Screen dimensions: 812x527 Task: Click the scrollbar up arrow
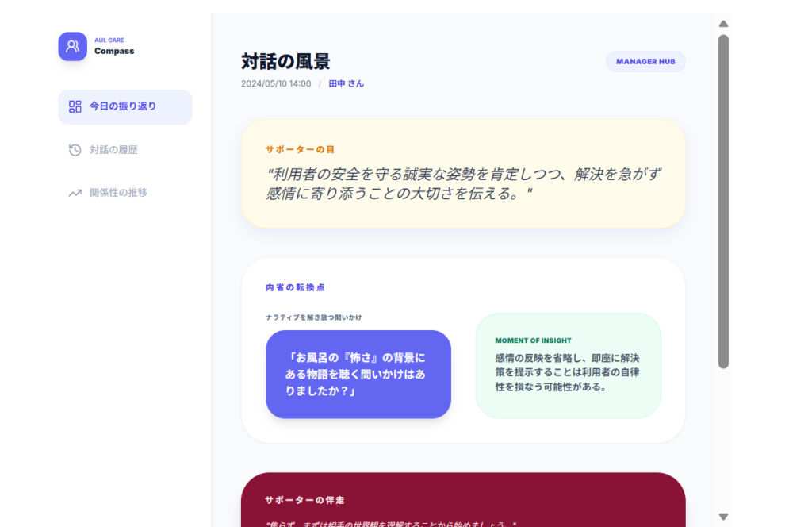pos(723,24)
